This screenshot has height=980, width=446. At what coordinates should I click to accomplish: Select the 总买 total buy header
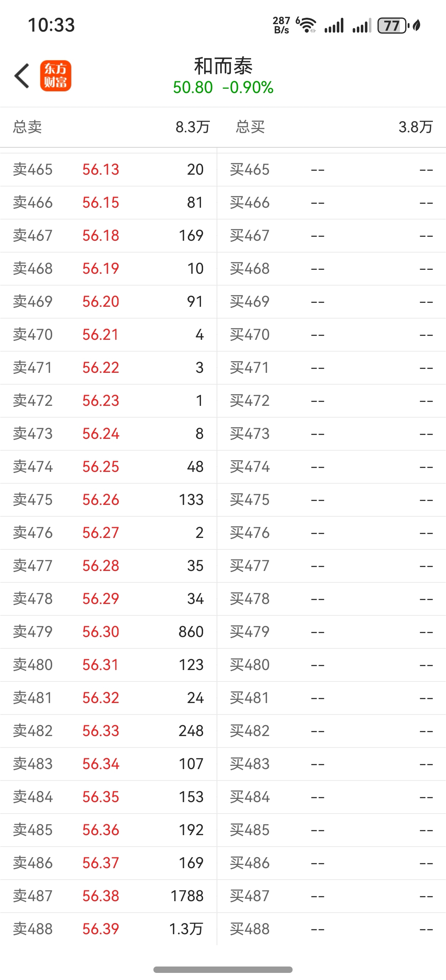[x=250, y=127]
